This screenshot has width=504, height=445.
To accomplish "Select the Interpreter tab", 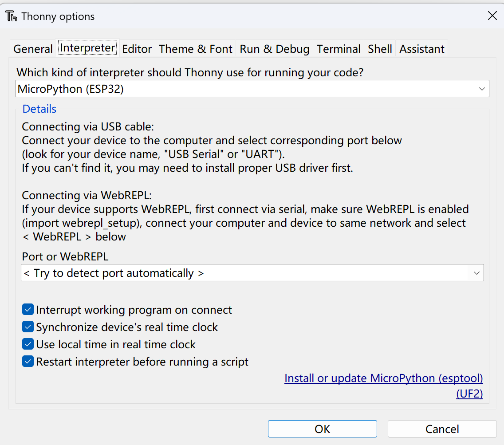I will (87, 48).
